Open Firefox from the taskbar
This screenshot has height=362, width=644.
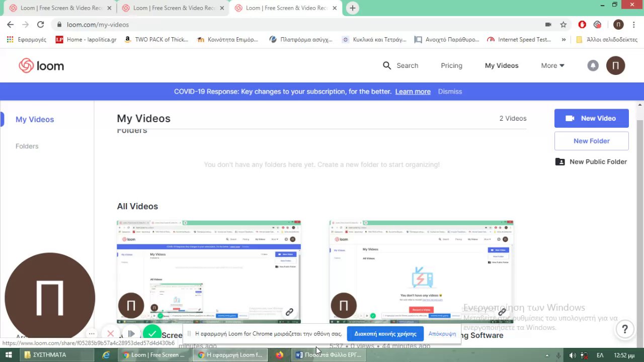280,355
